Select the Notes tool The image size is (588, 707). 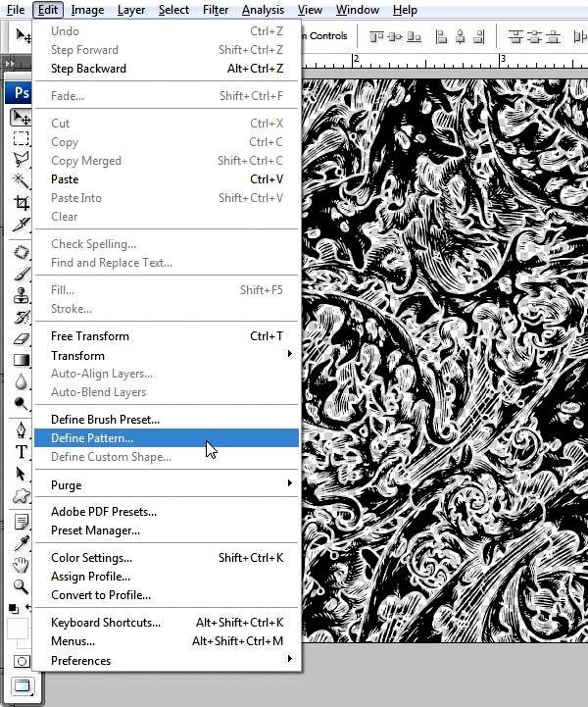point(21,522)
